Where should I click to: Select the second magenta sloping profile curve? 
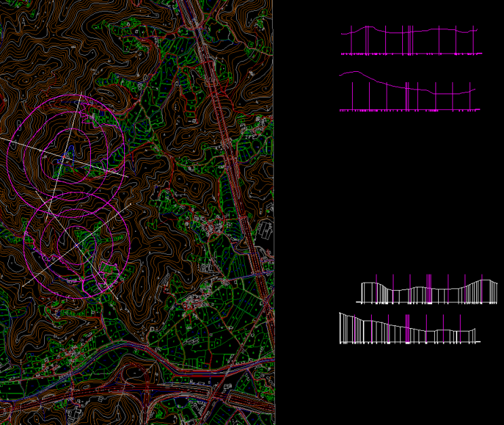coord(407,83)
